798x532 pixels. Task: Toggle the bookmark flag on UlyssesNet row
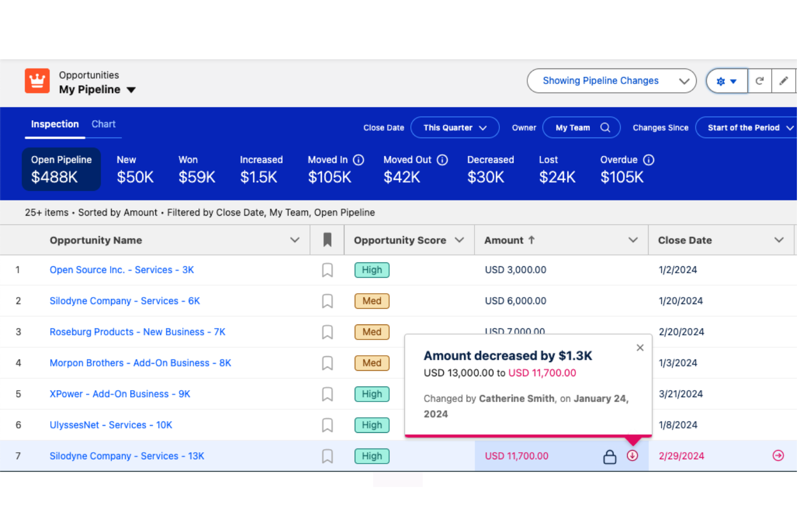(327, 425)
